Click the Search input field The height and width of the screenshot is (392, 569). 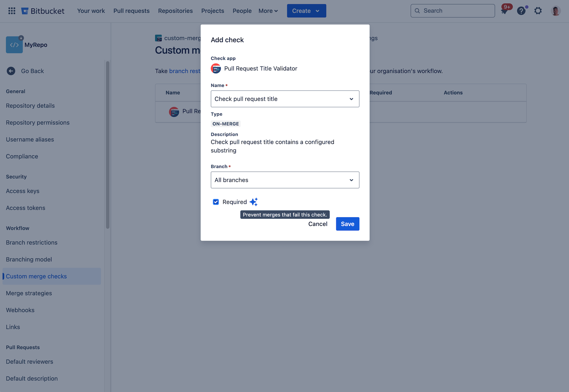pos(452,11)
